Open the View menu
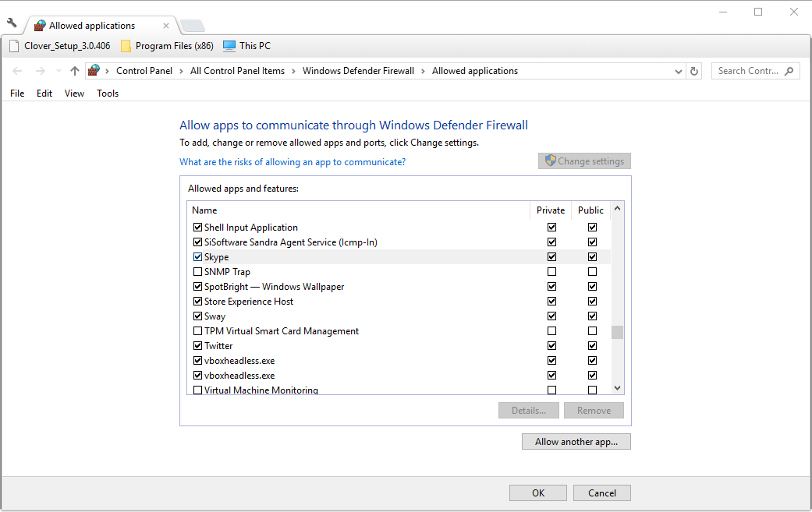 pyautogui.click(x=75, y=94)
